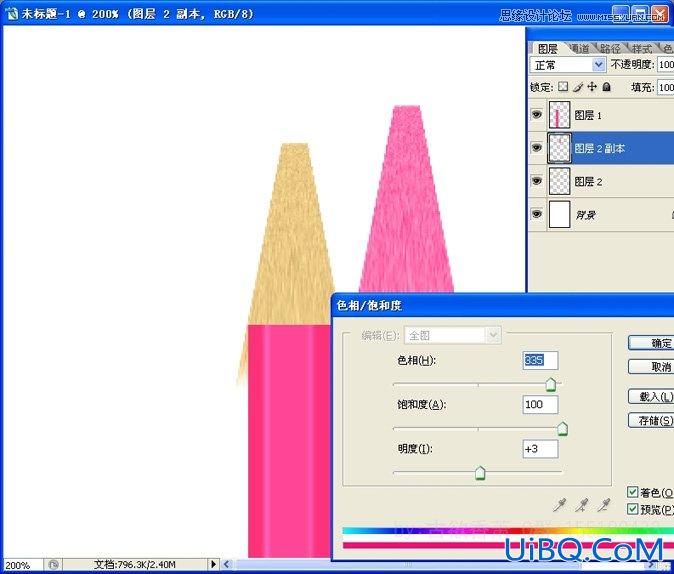Image resolution: width=674 pixels, height=574 pixels.
Task: Select layer name 背景
Action: pyautogui.click(x=585, y=215)
